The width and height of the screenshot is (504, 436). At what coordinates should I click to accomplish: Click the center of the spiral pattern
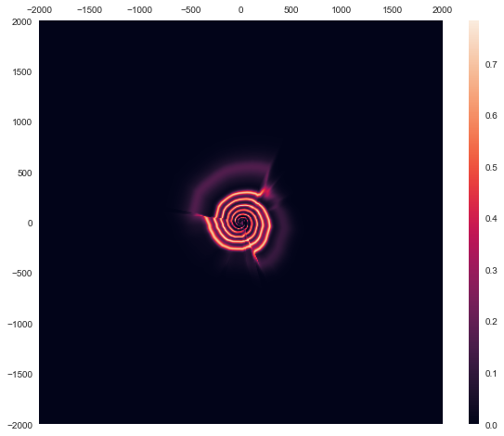pos(241,222)
